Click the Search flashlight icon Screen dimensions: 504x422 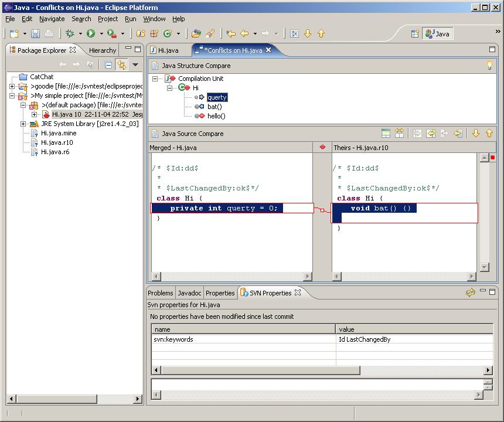pos(210,33)
